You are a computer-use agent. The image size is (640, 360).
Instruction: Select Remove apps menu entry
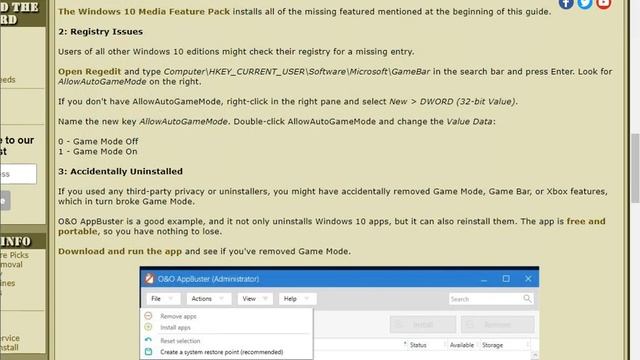(x=178, y=316)
